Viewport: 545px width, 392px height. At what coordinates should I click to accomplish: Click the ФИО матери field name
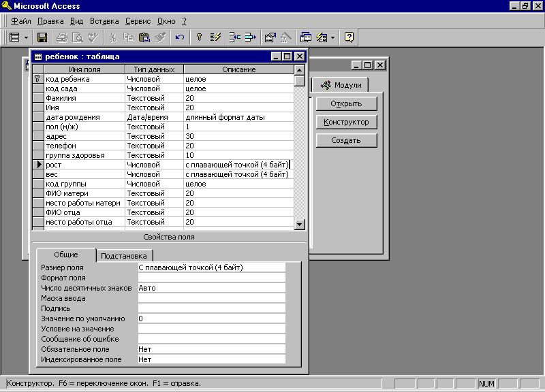[84, 193]
